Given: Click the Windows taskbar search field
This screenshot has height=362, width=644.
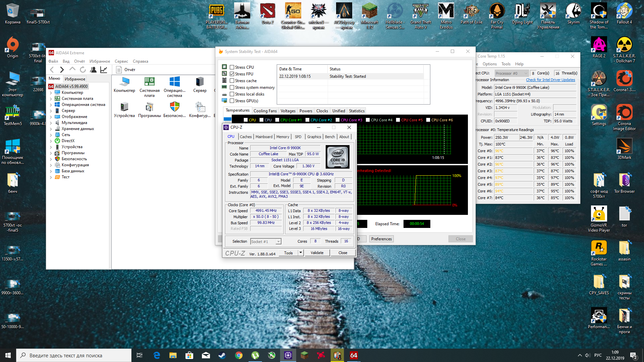Looking at the screenshot, I should [74, 355].
